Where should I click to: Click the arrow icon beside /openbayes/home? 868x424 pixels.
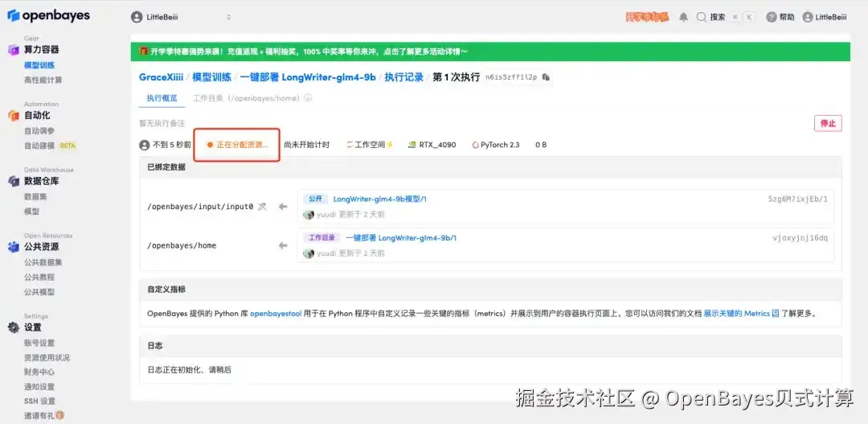tap(283, 245)
